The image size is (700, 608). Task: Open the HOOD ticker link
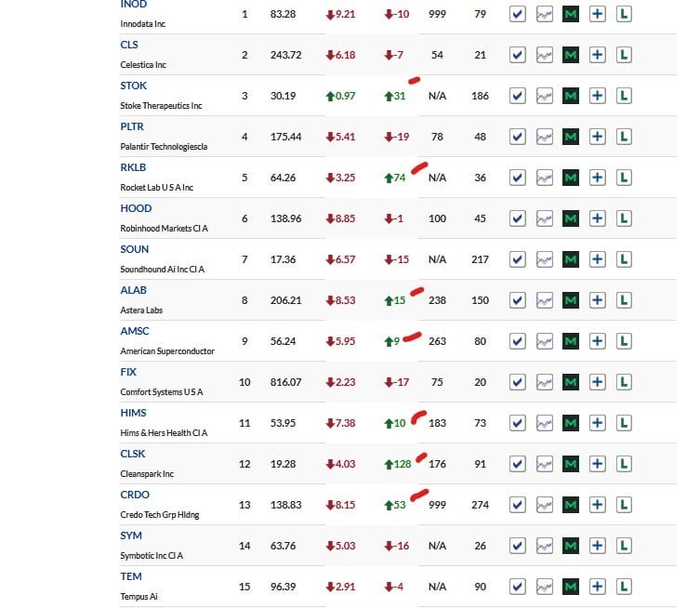click(136, 208)
